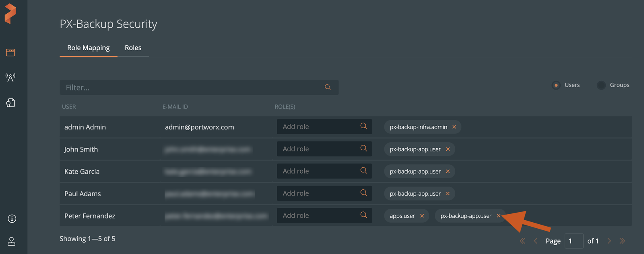Image resolution: width=644 pixels, height=254 pixels.
Task: Select the Groups radio button
Action: pos(601,85)
